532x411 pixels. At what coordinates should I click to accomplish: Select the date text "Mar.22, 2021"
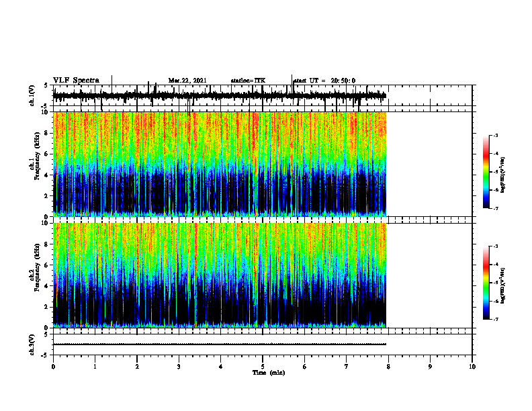tap(187, 81)
